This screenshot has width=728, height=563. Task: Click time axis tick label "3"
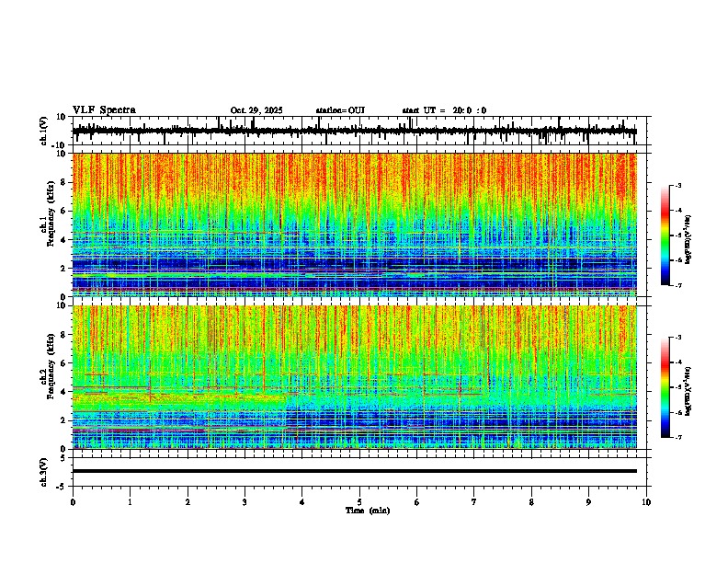tap(245, 502)
